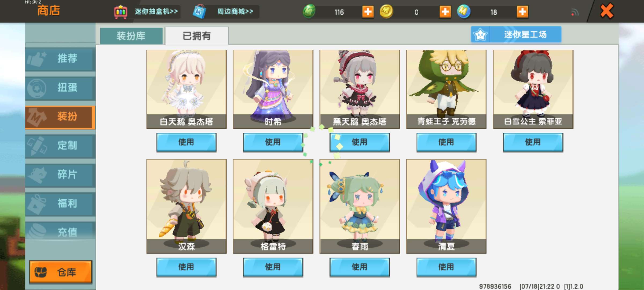Select the 青蛙王子 克劳德 skin thumbnail
Screen dimensions: 644x290
[x=446, y=89]
